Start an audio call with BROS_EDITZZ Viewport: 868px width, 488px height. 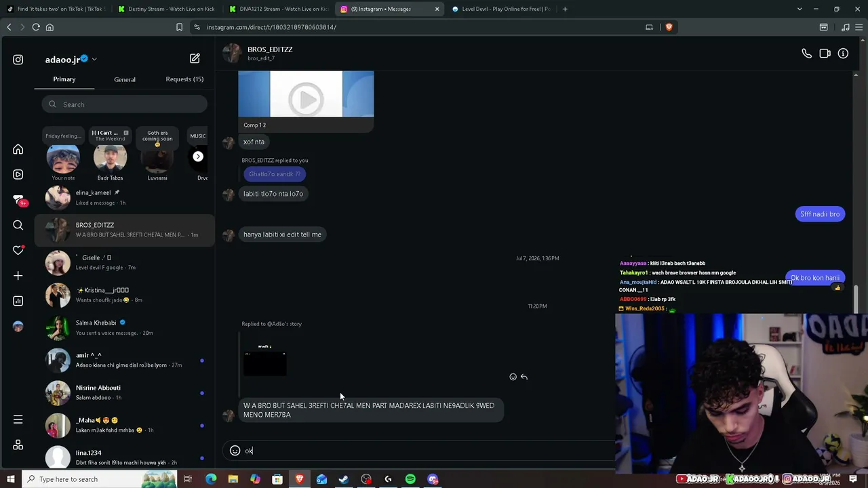[x=806, y=54]
